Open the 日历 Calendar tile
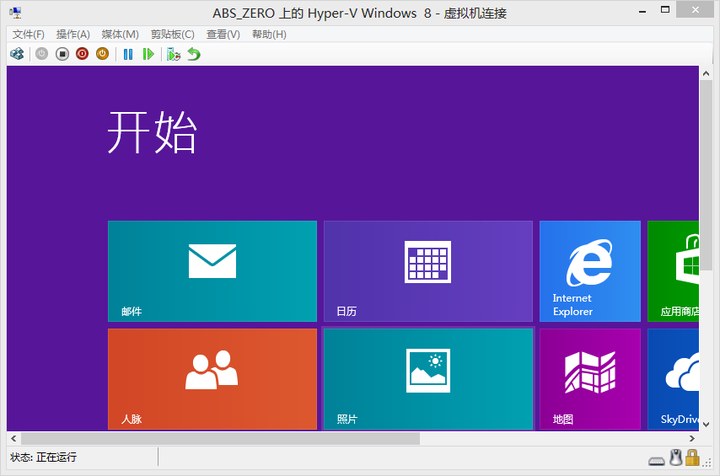Viewport: 720px width, 476px height. coord(428,271)
